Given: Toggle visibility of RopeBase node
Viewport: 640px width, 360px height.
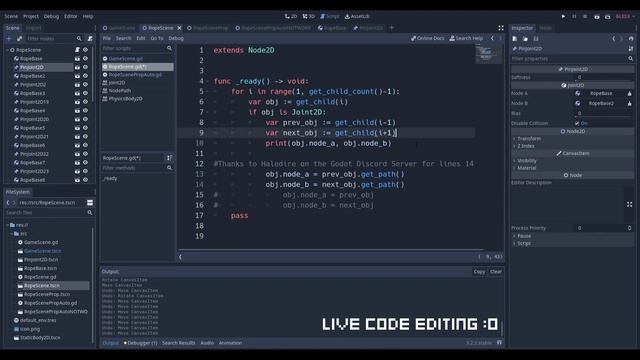Looking at the screenshot, I should pos(85,58).
